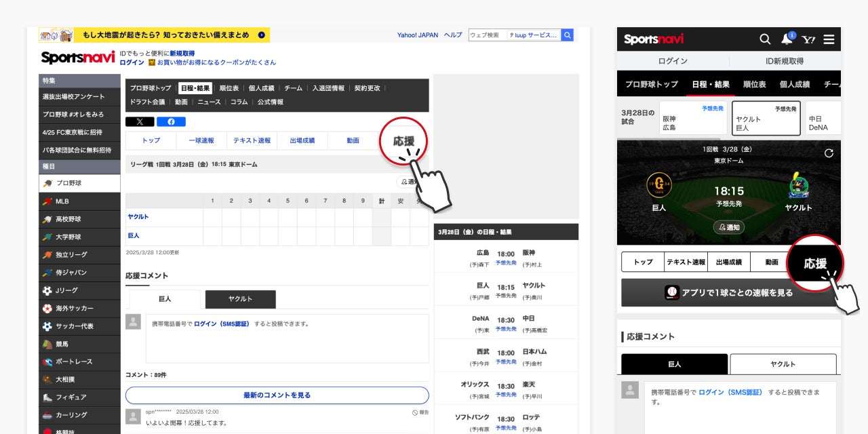
Task: Select プロ野球 in the sidebar
Action: tap(79, 183)
